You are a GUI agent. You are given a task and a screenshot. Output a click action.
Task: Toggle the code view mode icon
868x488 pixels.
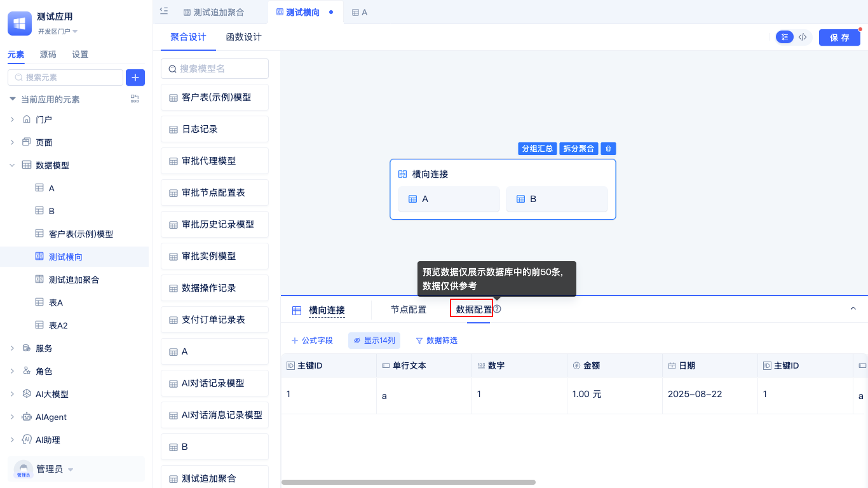point(803,37)
